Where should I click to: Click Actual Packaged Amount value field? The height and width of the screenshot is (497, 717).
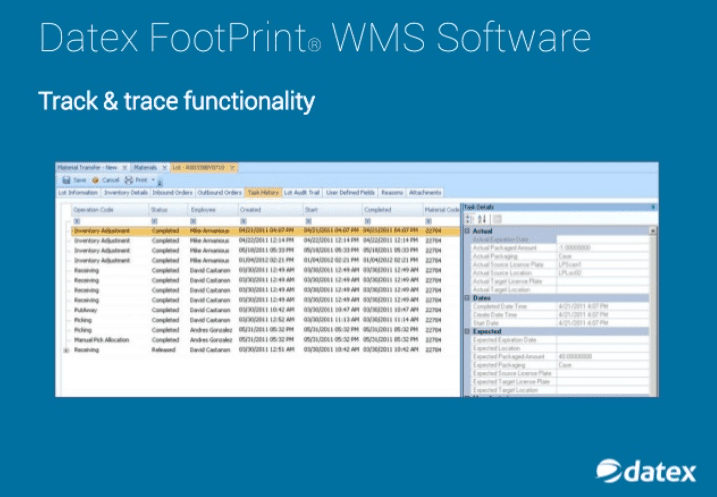(x=603, y=248)
